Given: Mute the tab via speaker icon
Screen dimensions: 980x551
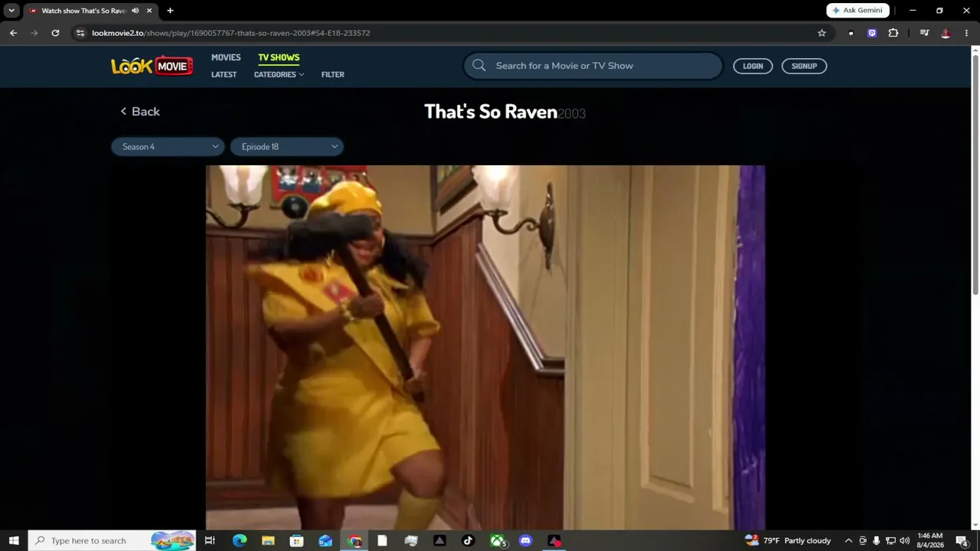Looking at the screenshot, I should point(135,11).
